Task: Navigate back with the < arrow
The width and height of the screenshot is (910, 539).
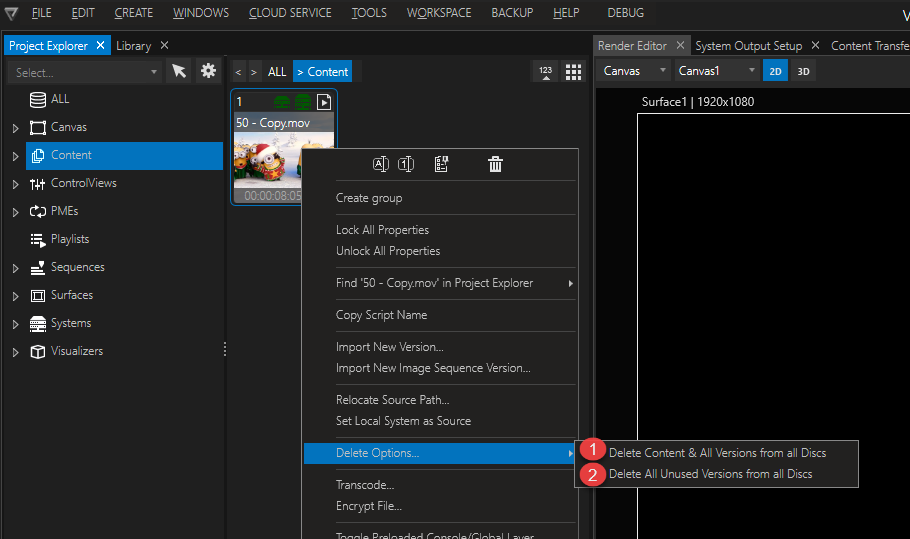Action: pos(238,72)
